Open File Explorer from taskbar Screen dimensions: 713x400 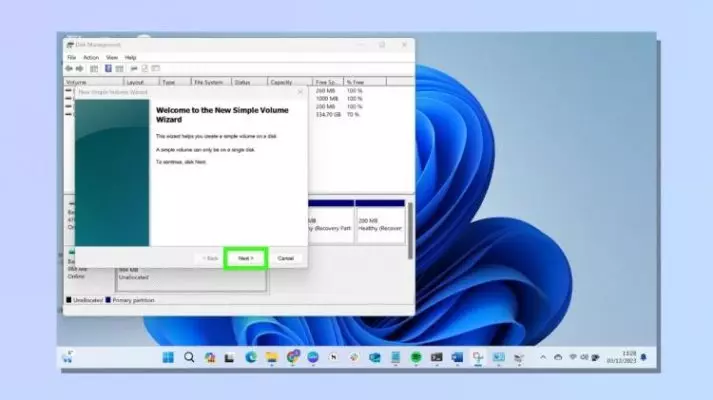[x=271, y=357]
